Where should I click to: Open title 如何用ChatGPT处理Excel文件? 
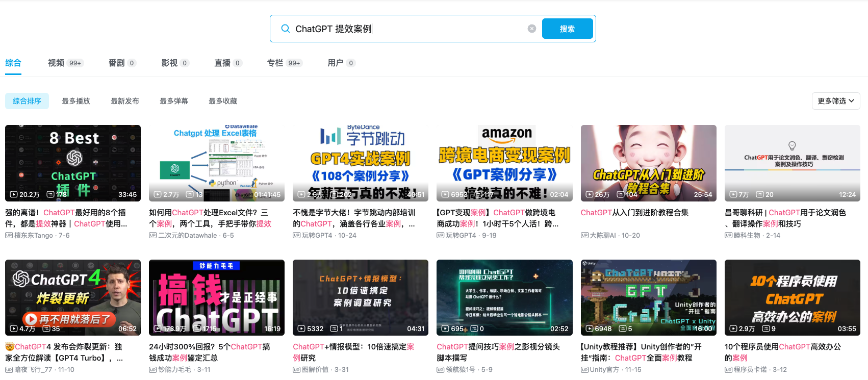coord(210,218)
